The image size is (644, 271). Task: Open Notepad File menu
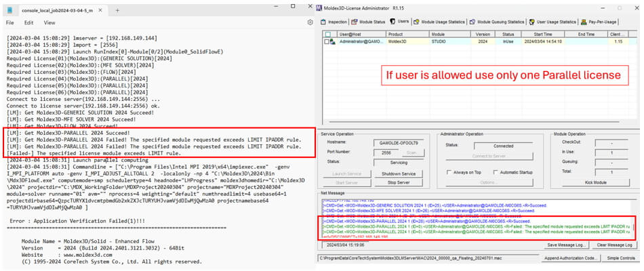pos(10,23)
